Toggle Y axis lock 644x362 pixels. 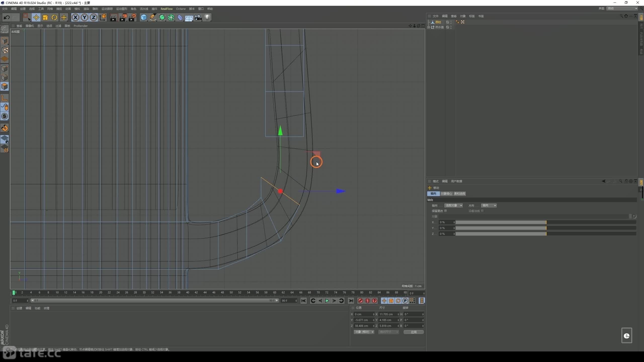click(85, 17)
